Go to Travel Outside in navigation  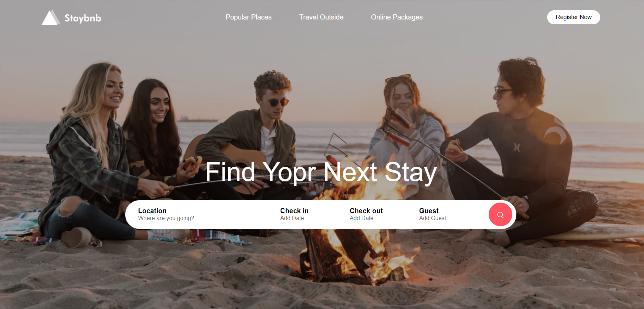[321, 17]
